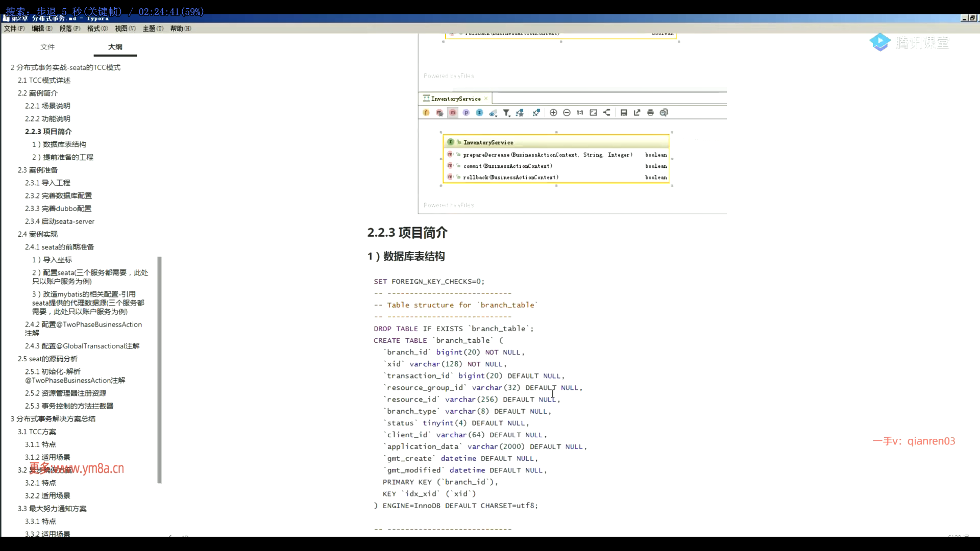Viewport: 980px width, 551px height.
Task: Click the print icon in diagram toolbar
Action: [650, 113]
